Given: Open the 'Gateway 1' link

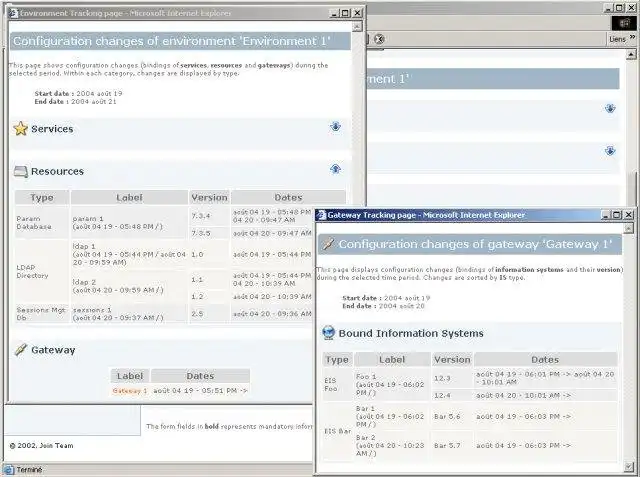Looking at the screenshot, I should pos(129,391).
